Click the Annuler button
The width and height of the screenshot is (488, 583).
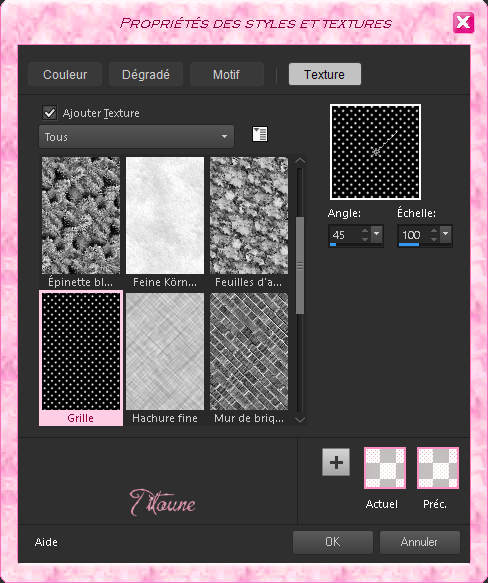(x=420, y=542)
